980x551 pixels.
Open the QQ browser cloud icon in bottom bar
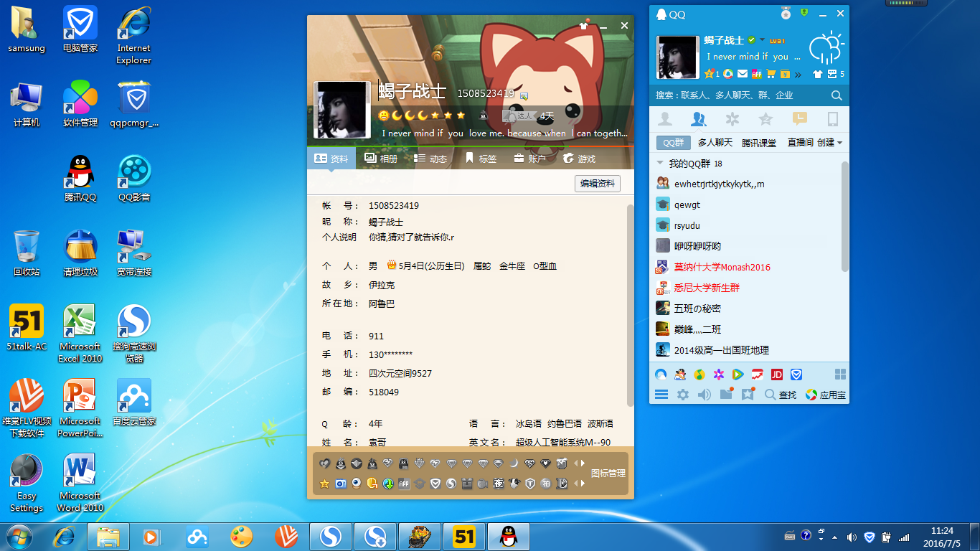(x=661, y=375)
